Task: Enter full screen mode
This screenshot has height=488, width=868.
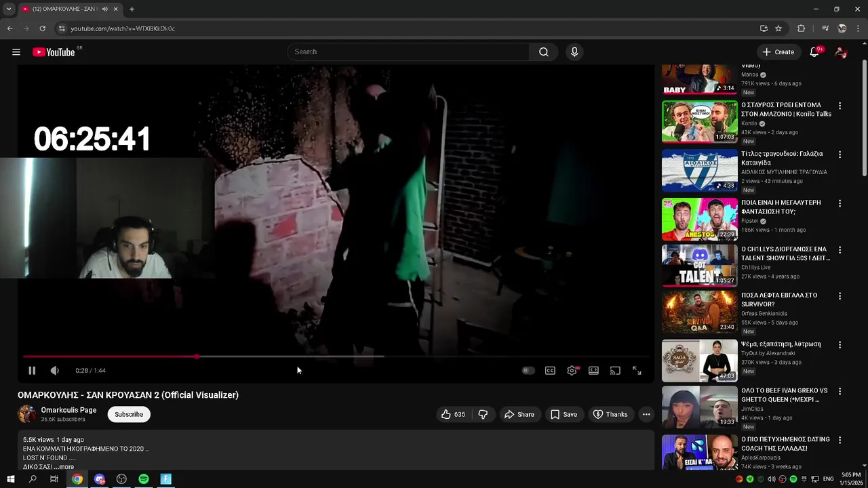Action: (x=637, y=371)
